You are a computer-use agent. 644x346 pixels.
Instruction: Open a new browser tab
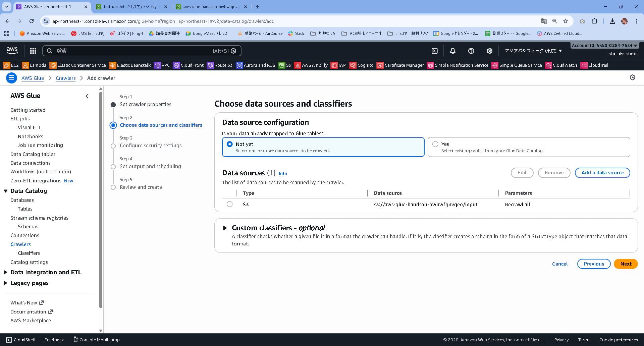pyautogui.click(x=257, y=7)
